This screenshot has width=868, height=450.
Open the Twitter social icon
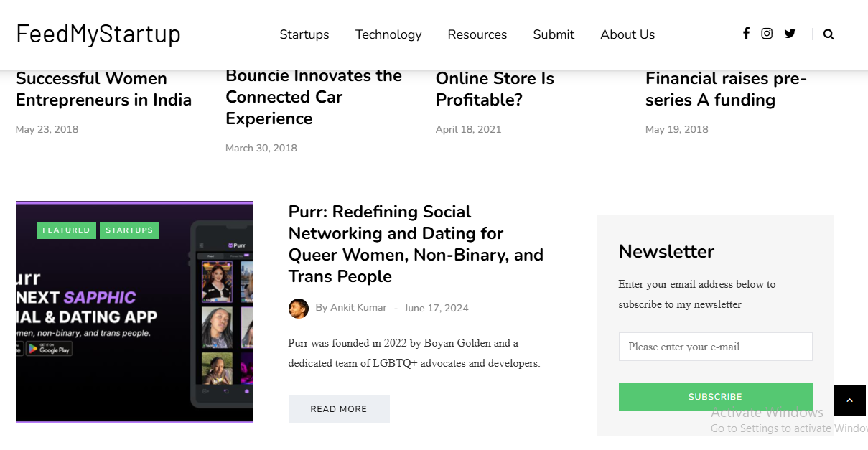[790, 34]
